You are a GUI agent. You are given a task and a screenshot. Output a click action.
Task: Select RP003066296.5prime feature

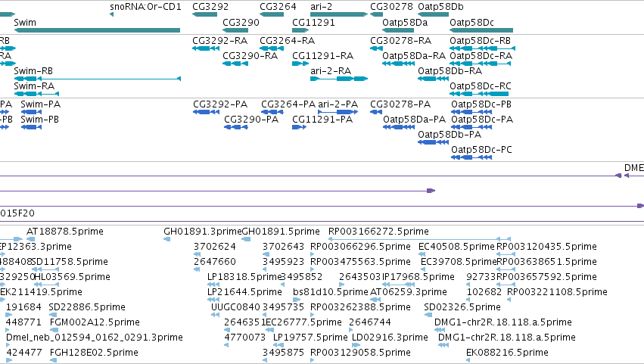(313, 254)
